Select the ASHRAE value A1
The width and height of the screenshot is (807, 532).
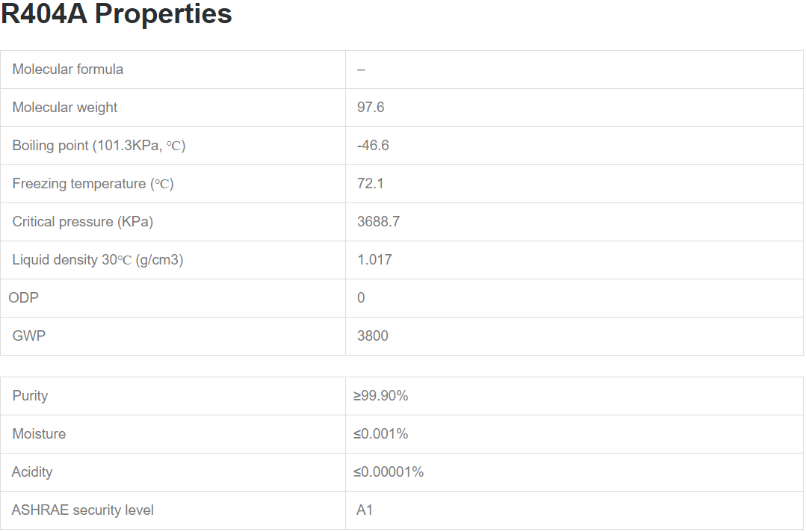click(365, 510)
